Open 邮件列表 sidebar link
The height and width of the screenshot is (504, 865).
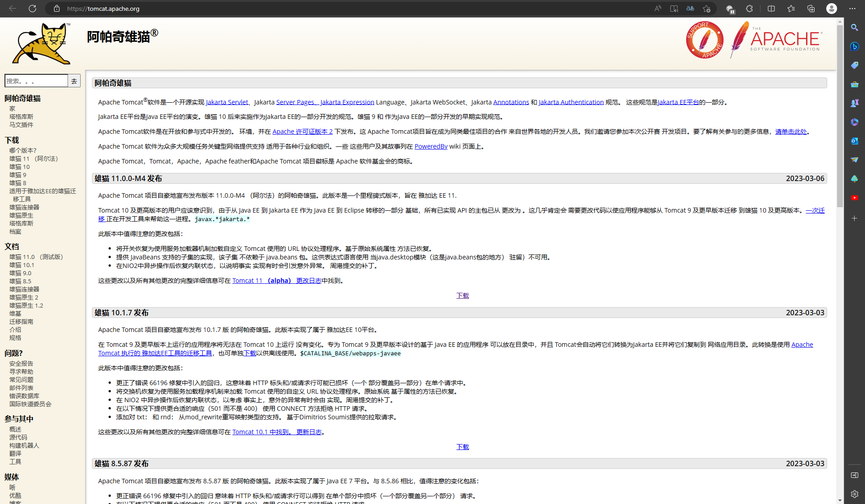21,388
